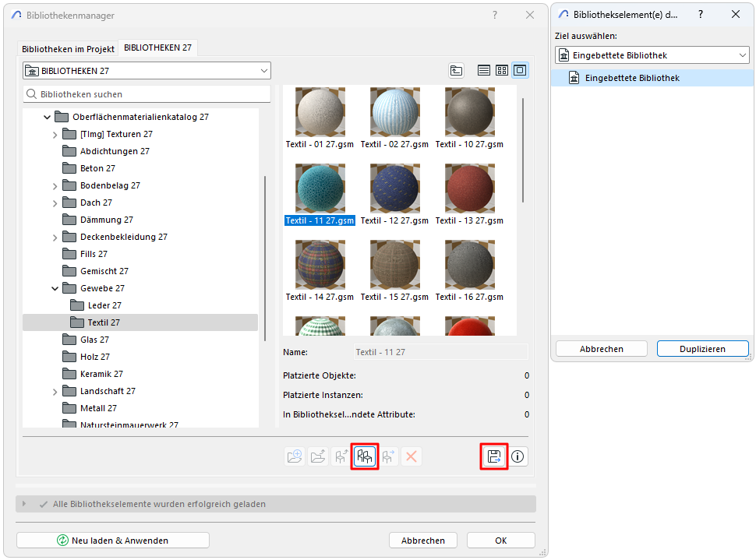756x560 pixels.
Task: Click help question mark in duplicate dialog
Action: pyautogui.click(x=701, y=15)
